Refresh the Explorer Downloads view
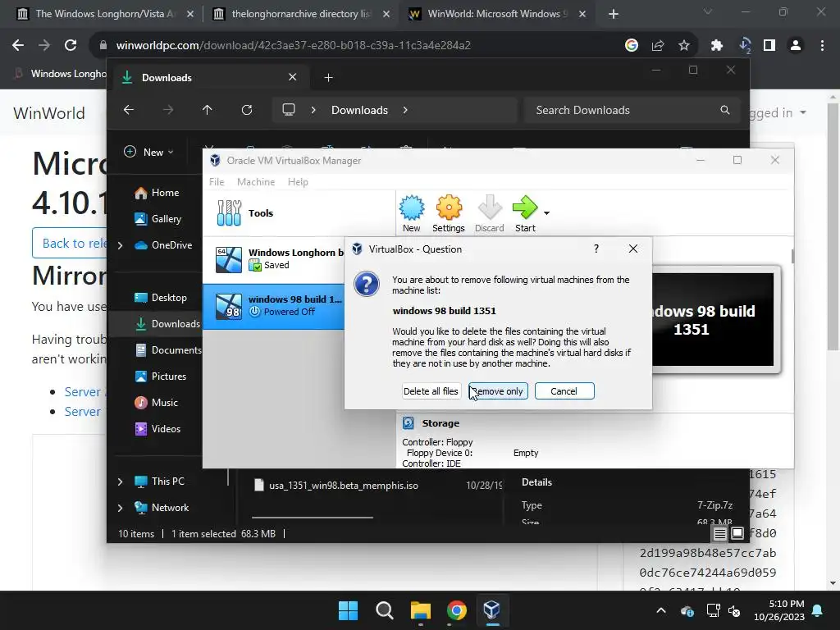 coord(246,110)
